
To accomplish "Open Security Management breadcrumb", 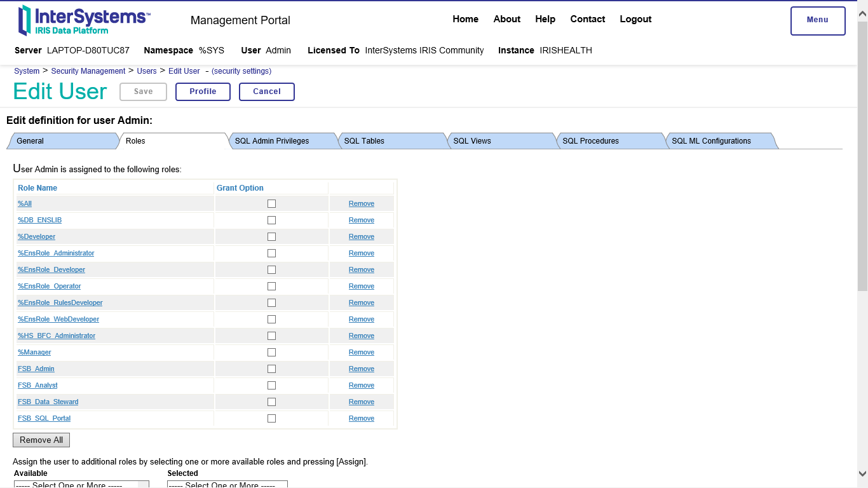I will tap(88, 71).
